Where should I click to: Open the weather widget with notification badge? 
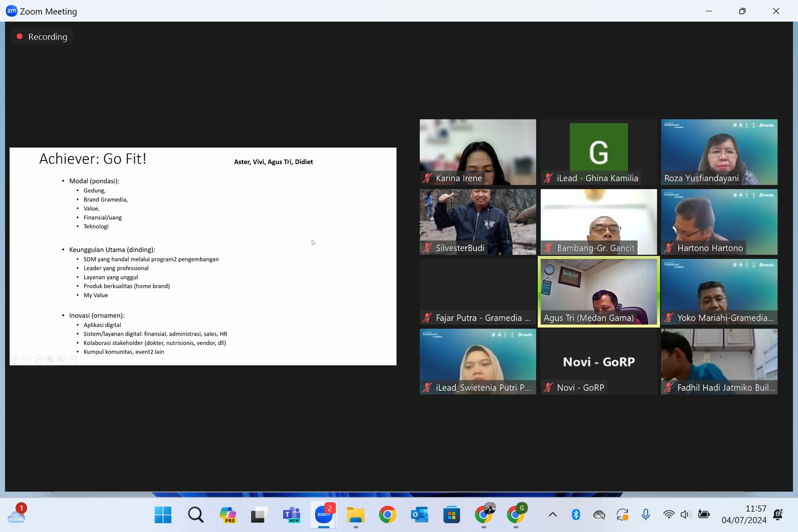[x=16, y=514]
